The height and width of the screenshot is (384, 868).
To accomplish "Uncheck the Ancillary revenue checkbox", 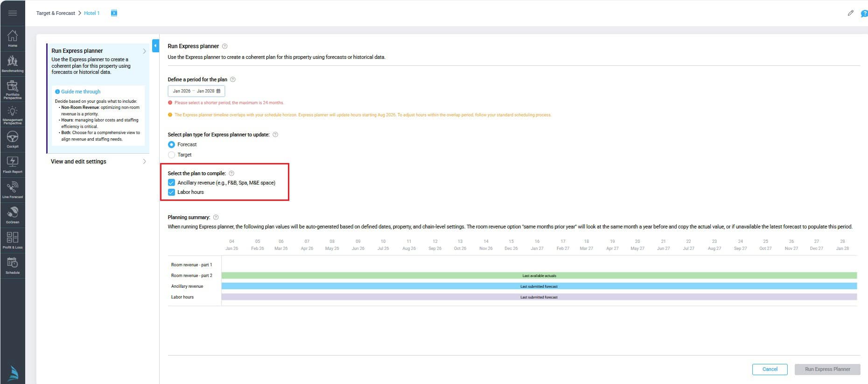I will (x=171, y=183).
